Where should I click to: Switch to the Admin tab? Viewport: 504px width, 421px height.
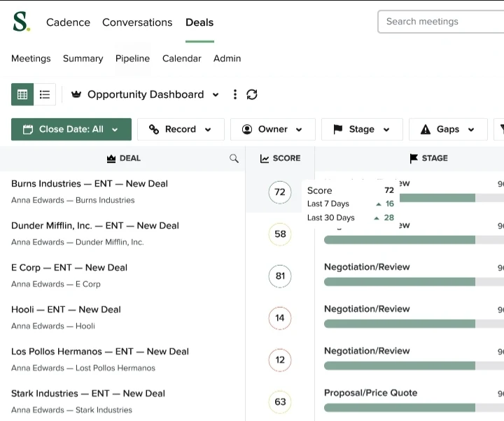coord(227,59)
